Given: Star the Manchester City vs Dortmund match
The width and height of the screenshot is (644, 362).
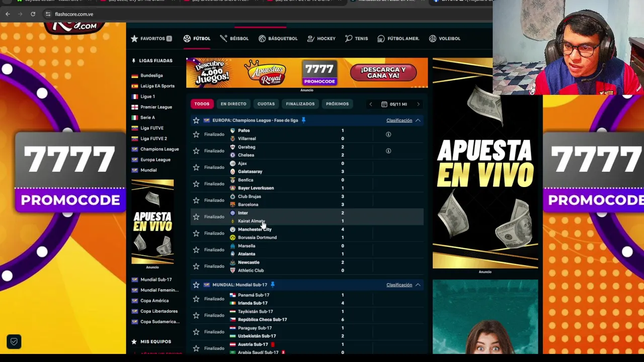Looking at the screenshot, I should pyautogui.click(x=196, y=233).
